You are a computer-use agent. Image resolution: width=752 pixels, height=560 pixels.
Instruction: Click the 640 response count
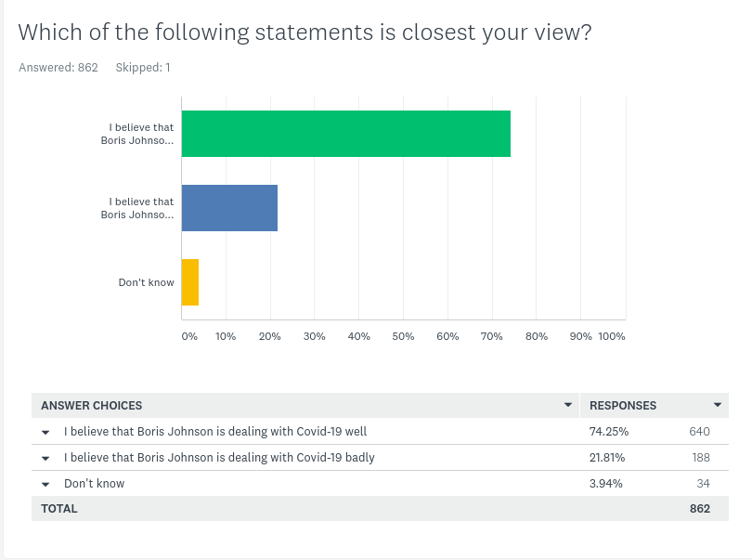coord(699,432)
